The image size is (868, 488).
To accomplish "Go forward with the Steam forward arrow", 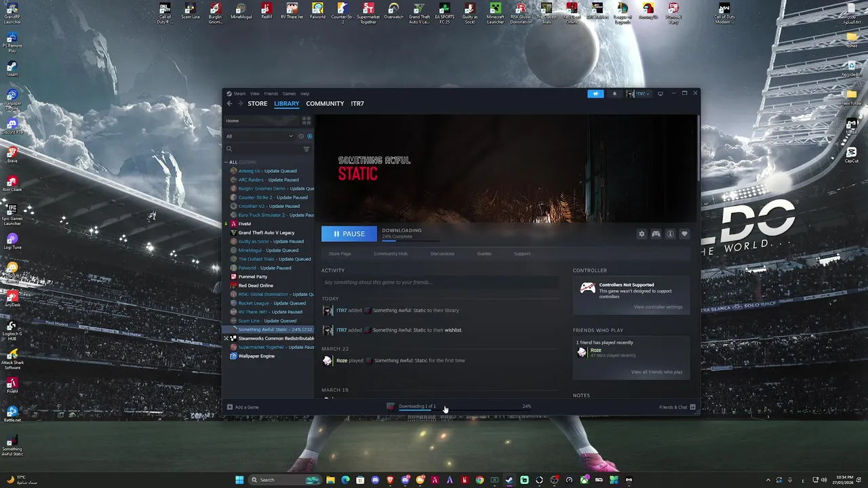I will [x=240, y=104].
